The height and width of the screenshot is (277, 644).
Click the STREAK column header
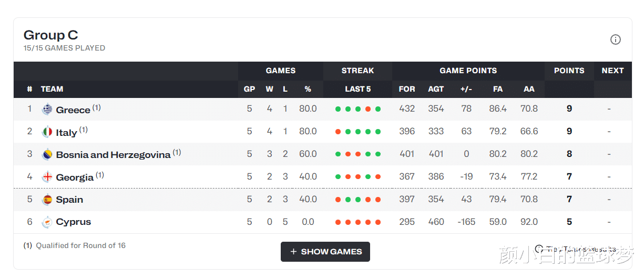357,71
